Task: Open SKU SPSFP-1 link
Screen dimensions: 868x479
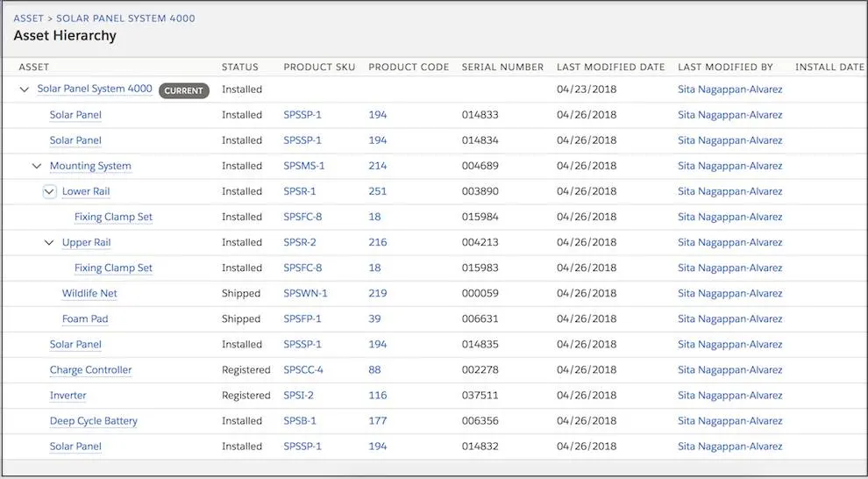Action: 302,318
